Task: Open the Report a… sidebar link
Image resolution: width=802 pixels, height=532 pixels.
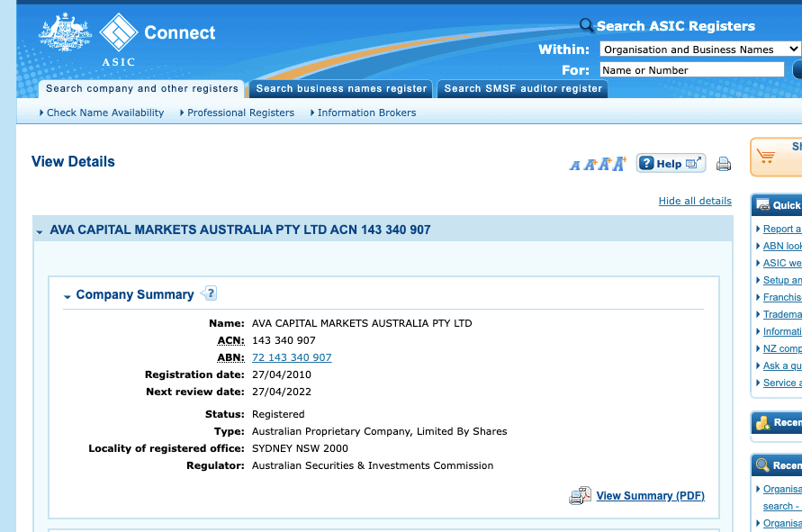Action: (782, 229)
